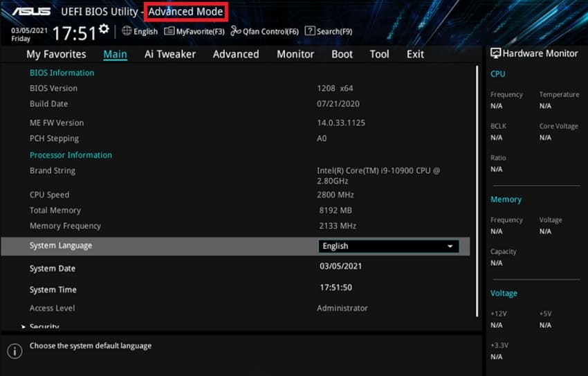Select the System Time value 17:51:50
Image resolution: width=588 pixels, height=376 pixels.
pos(336,288)
